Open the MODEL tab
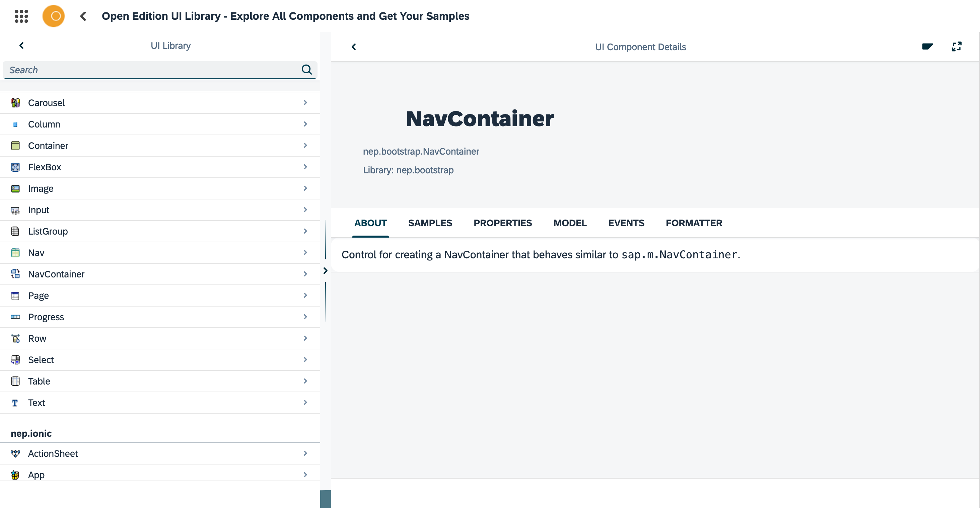 coord(570,223)
